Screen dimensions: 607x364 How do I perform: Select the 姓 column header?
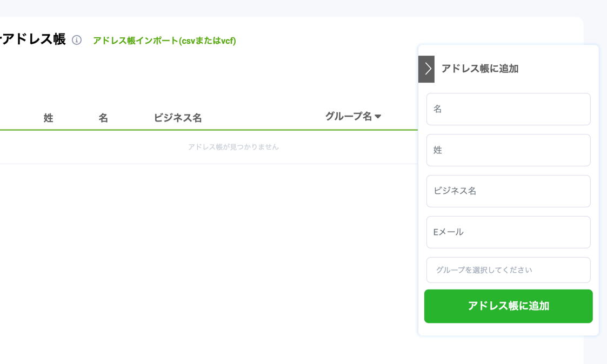48,118
